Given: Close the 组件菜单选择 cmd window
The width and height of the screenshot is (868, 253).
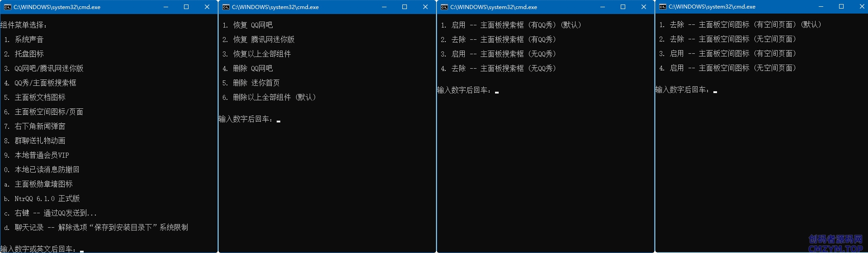Looking at the screenshot, I should point(207,7).
